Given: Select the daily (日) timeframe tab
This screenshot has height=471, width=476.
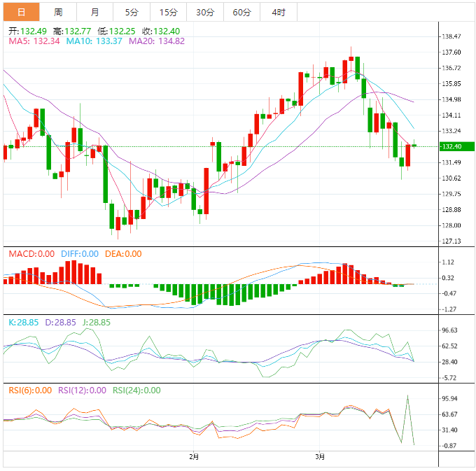Looking at the screenshot, I should coord(21,12).
